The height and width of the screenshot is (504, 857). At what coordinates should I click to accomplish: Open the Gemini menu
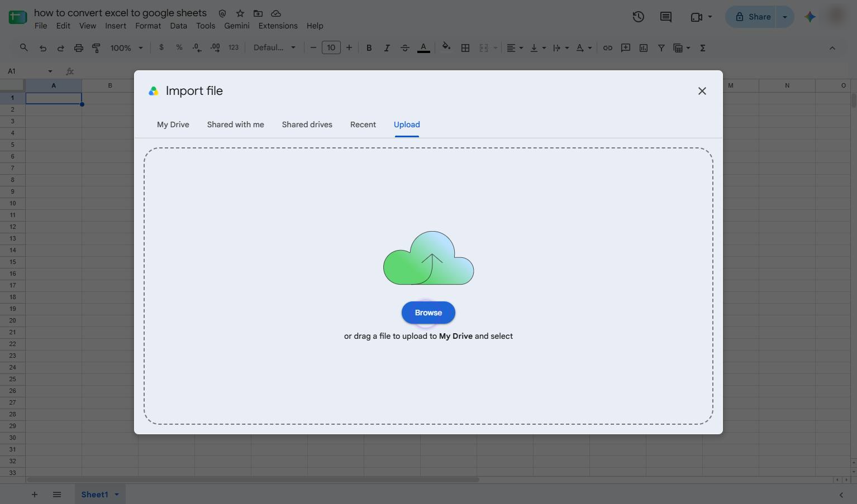pos(237,26)
